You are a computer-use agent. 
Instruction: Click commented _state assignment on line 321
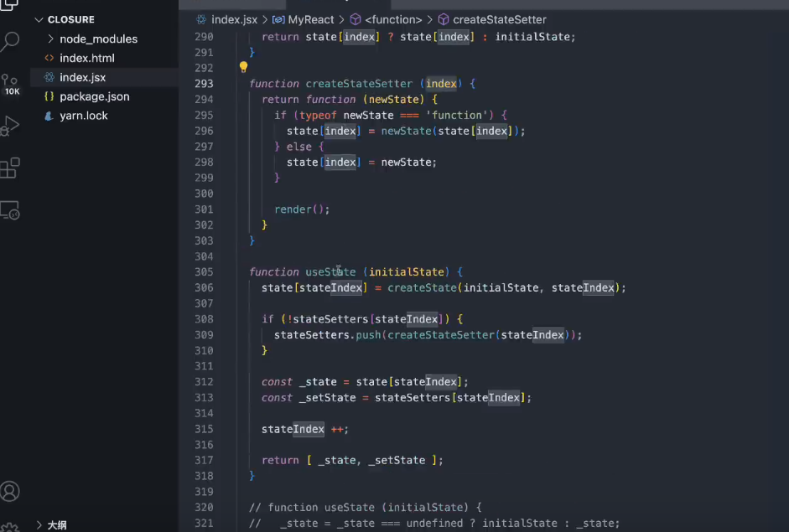tap(434, 523)
